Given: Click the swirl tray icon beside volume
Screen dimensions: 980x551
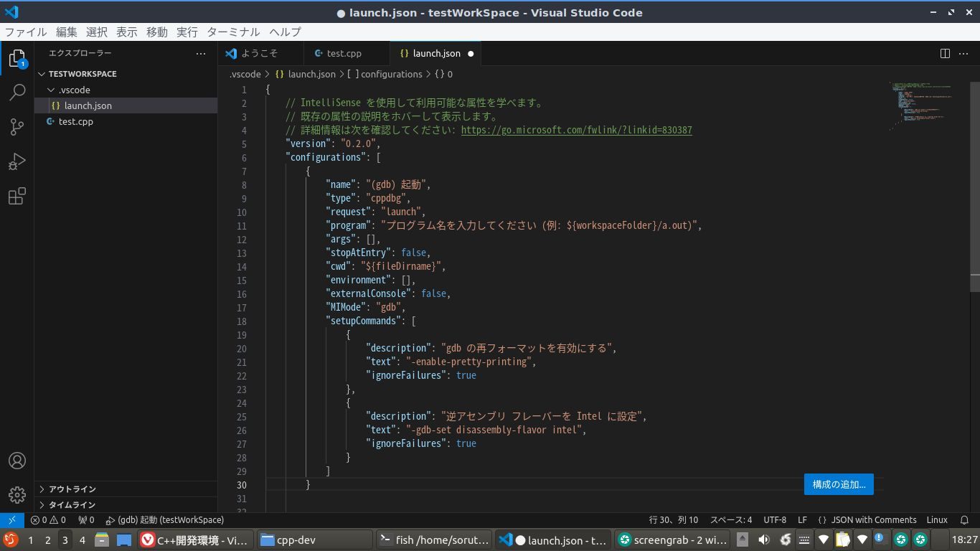Looking at the screenshot, I should click(785, 540).
